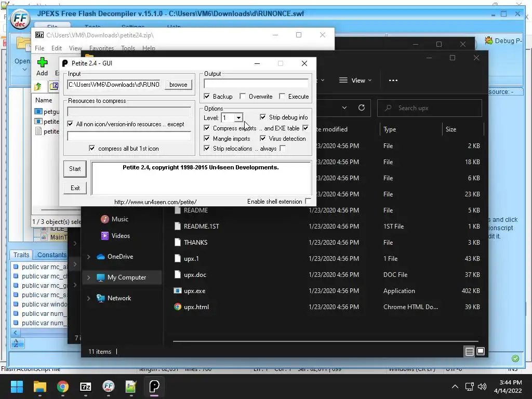Sort by the Type column header

390,129
